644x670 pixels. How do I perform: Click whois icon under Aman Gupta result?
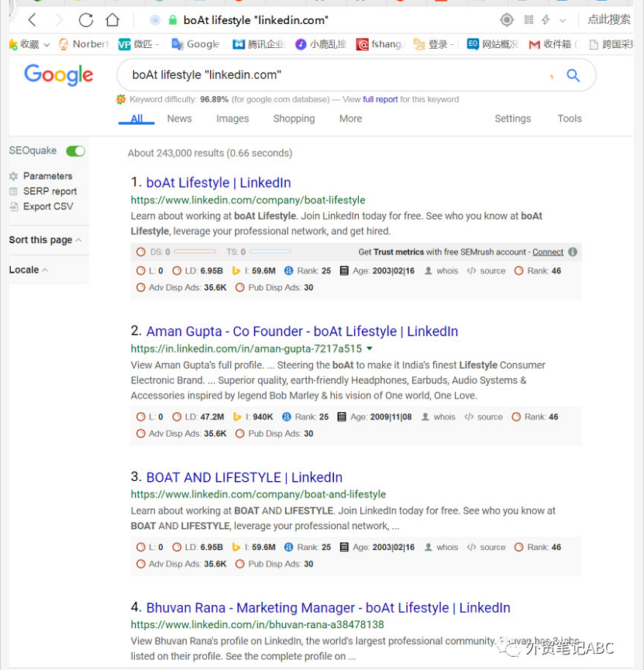coord(425,417)
